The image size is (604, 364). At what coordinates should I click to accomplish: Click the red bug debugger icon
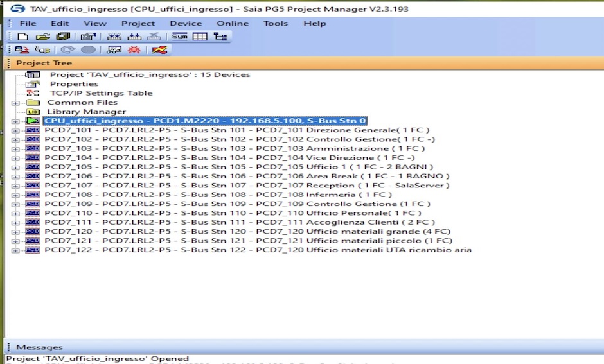point(134,49)
